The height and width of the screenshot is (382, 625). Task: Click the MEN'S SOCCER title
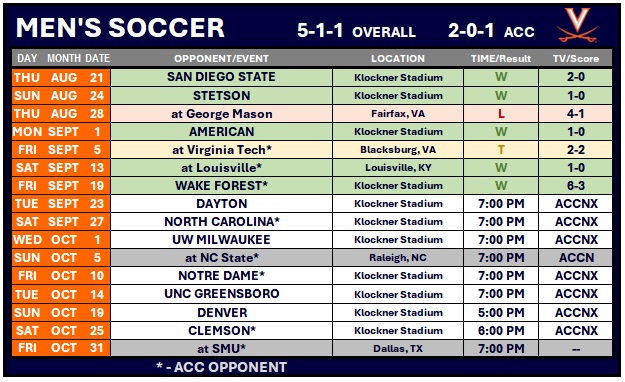click(120, 28)
